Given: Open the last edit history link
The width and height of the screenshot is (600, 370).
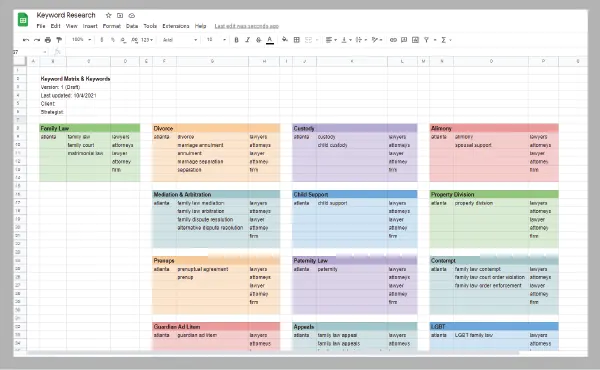Looking at the screenshot, I should pyautogui.click(x=246, y=26).
